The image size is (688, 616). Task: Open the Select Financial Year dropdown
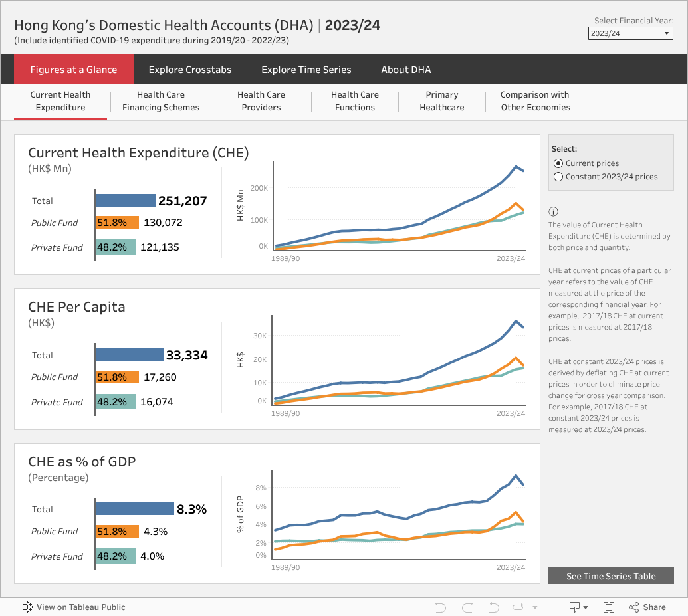coord(631,33)
